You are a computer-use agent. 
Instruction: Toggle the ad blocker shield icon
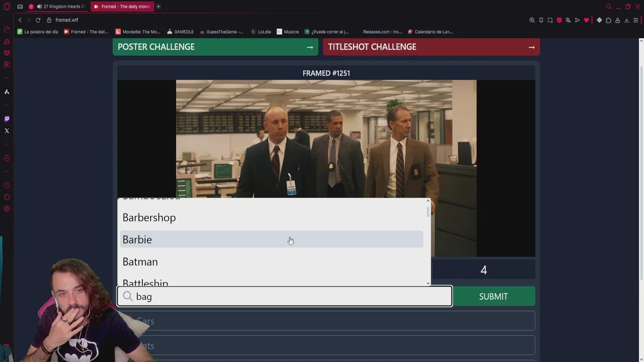[x=559, y=20]
